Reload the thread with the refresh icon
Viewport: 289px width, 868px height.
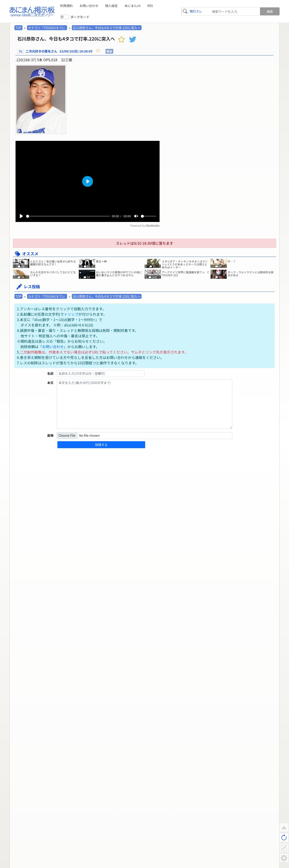pyautogui.click(x=284, y=837)
